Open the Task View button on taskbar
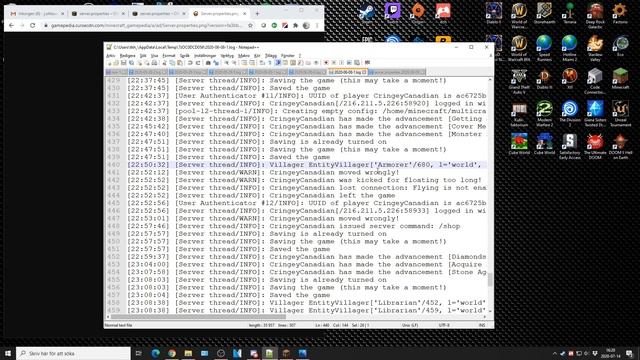640x360 pixels. point(139,353)
